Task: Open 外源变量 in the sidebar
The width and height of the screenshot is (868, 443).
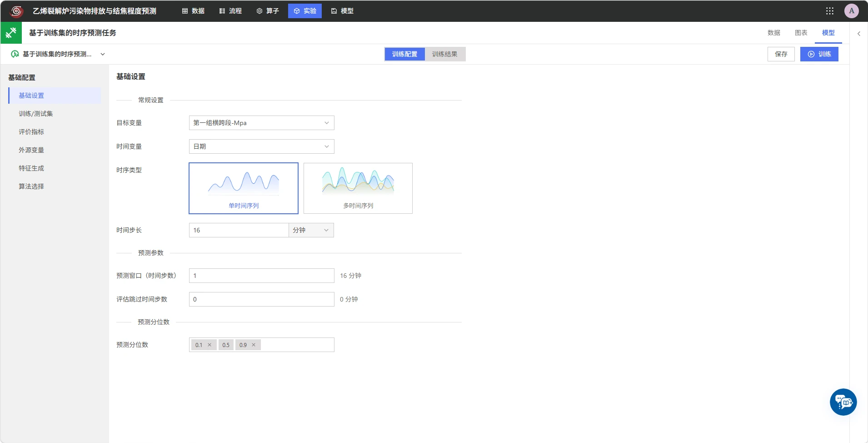Action: click(55, 150)
